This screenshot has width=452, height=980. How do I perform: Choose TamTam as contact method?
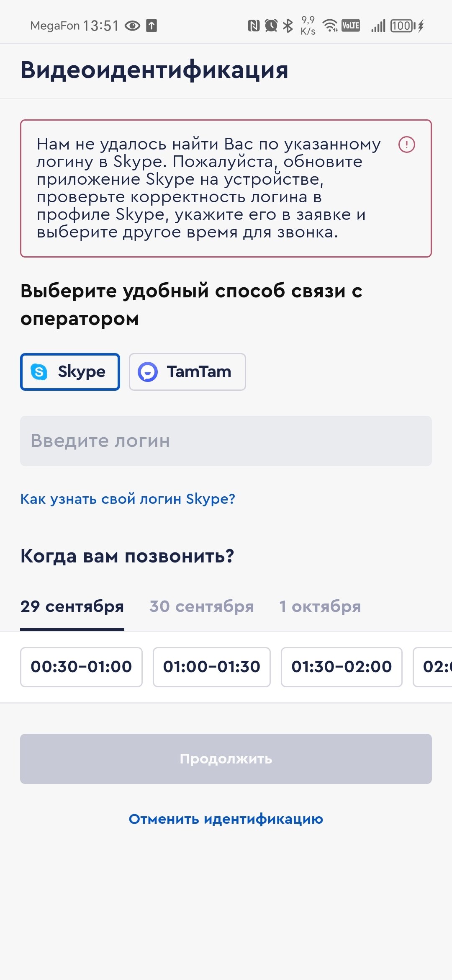[x=187, y=372]
